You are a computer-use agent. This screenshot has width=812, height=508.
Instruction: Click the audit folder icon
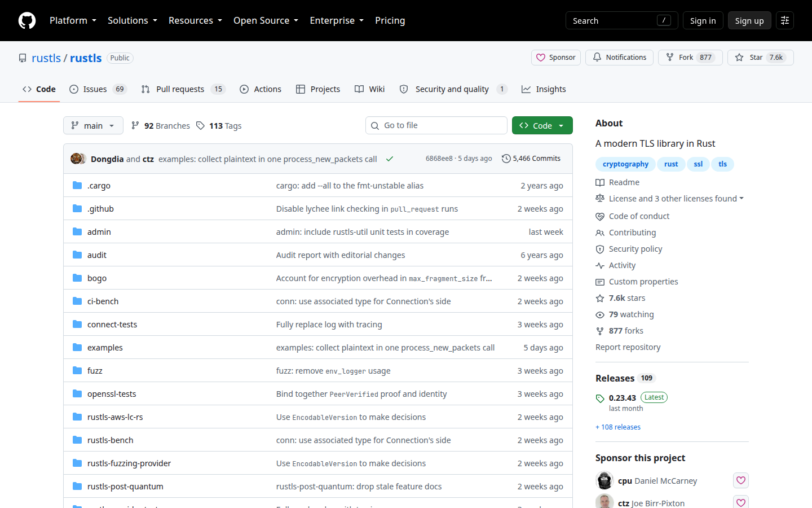(77, 255)
